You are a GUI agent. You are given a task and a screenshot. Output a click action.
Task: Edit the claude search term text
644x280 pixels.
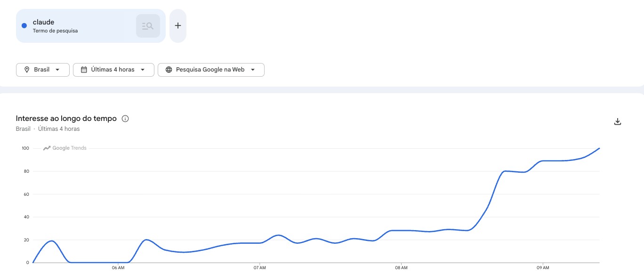(x=43, y=22)
